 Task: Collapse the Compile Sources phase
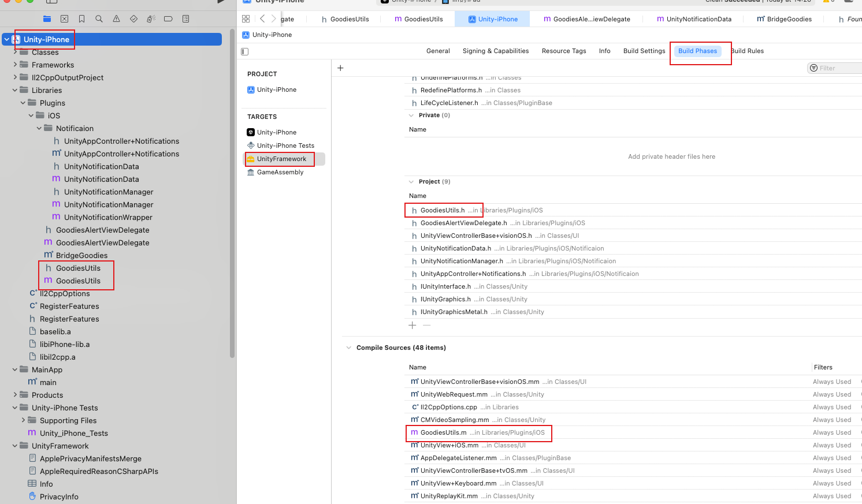348,348
